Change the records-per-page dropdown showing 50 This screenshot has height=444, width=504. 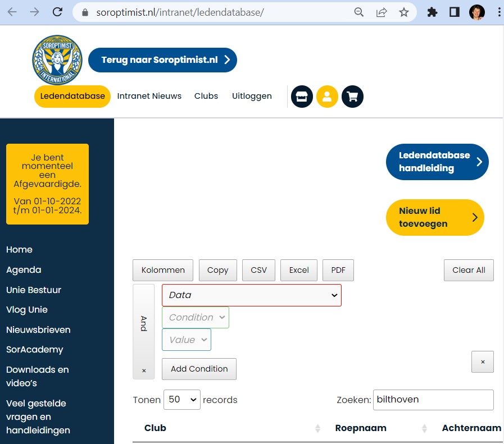tap(181, 400)
